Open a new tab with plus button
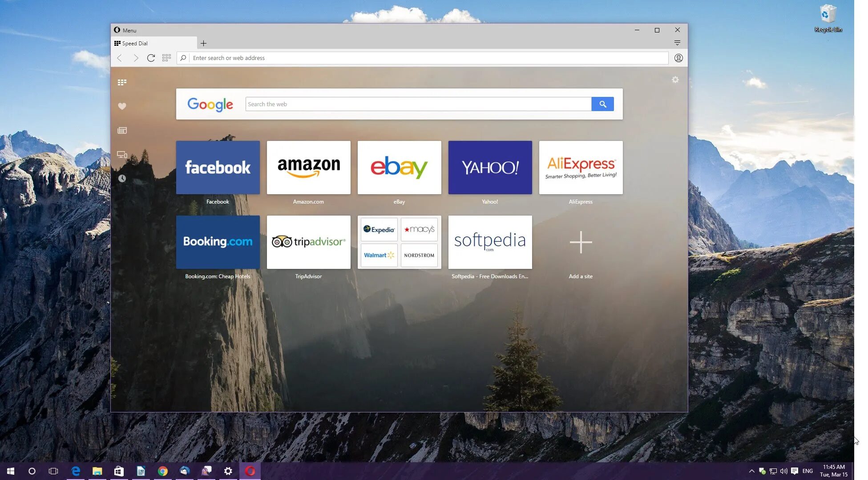The image size is (868, 480). 203,43
